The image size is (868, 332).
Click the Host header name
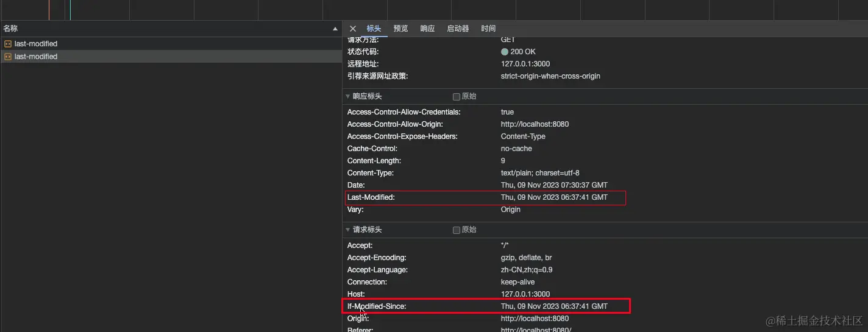[356, 294]
